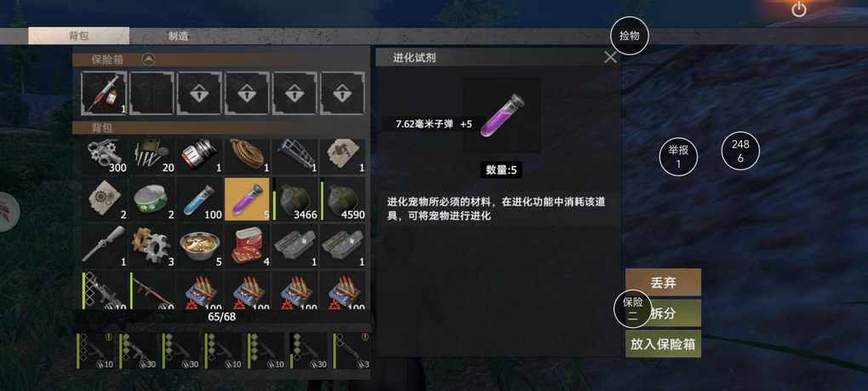
Task: Select the soup bowl item
Action: click(x=200, y=246)
